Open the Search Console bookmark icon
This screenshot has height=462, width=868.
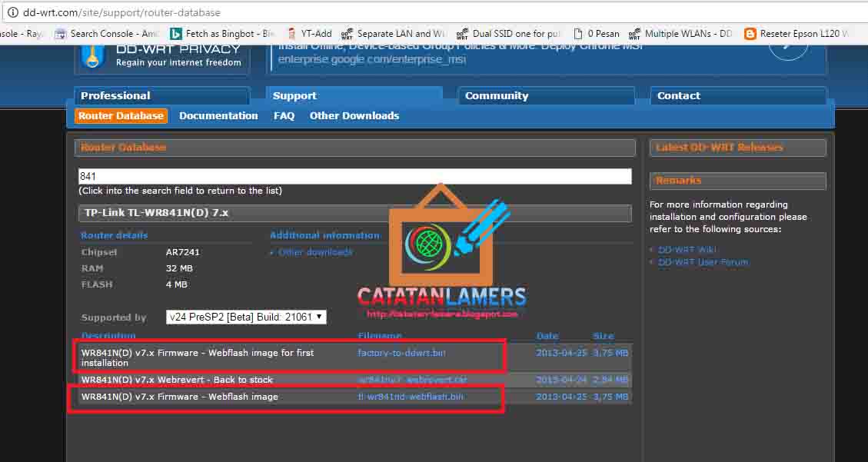60,34
